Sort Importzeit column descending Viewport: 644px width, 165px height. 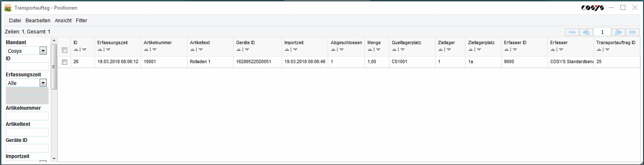(295, 49)
